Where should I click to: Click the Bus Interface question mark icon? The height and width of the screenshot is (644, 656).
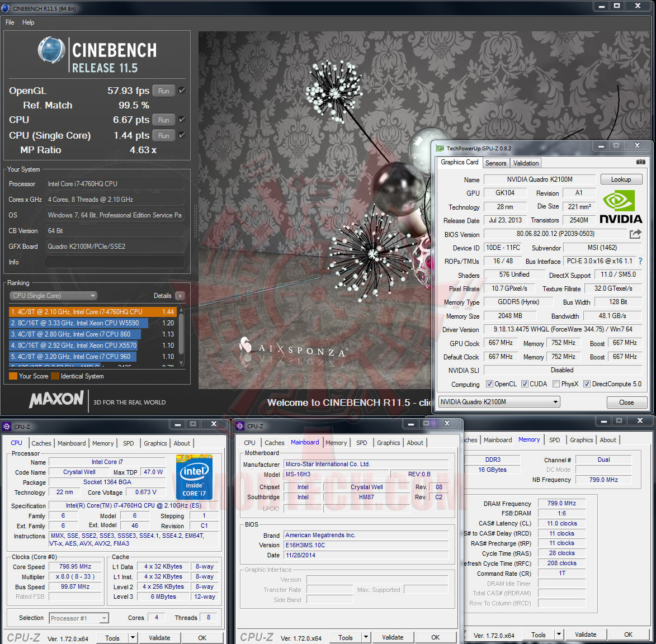(640, 261)
